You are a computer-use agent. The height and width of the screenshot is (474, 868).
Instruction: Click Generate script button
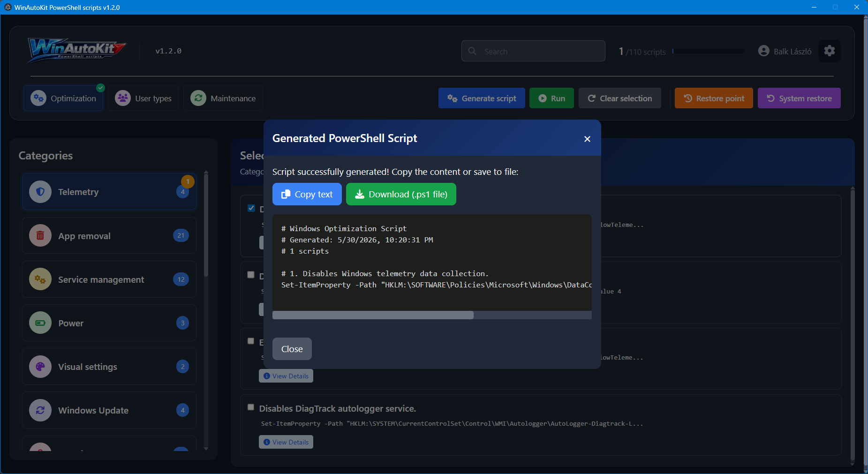click(x=482, y=98)
